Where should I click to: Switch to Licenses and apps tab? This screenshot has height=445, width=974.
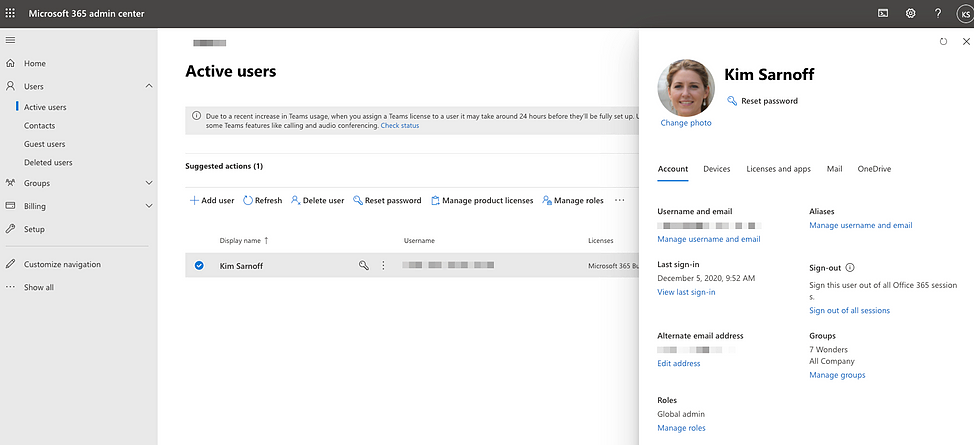point(778,169)
